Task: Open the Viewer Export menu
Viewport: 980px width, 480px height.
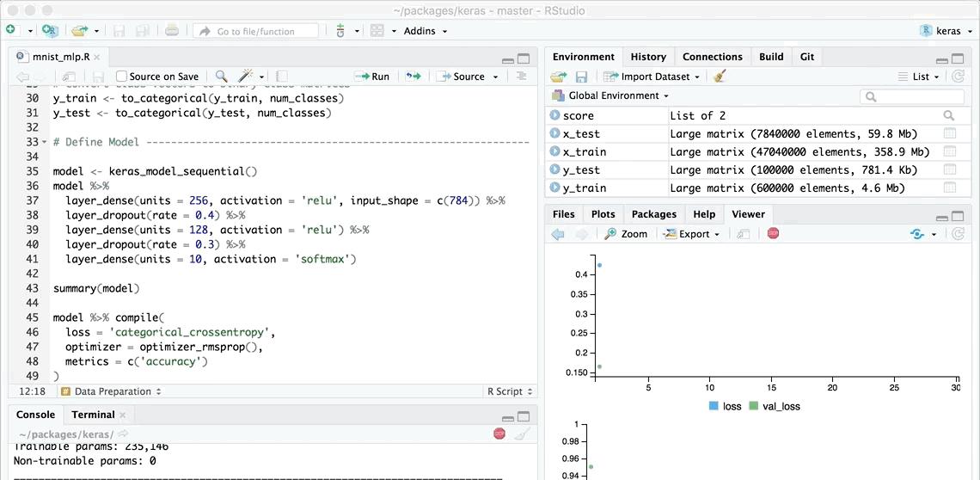Action: (692, 233)
